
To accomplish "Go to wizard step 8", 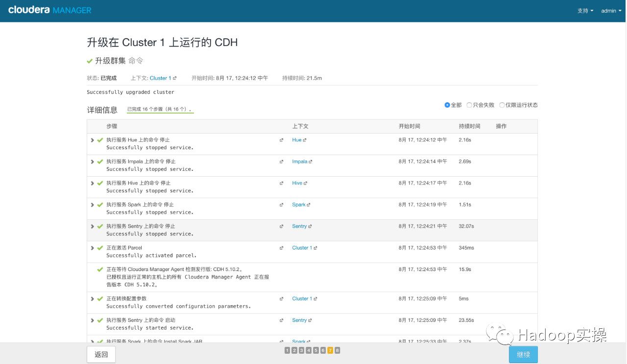I will tap(338, 350).
